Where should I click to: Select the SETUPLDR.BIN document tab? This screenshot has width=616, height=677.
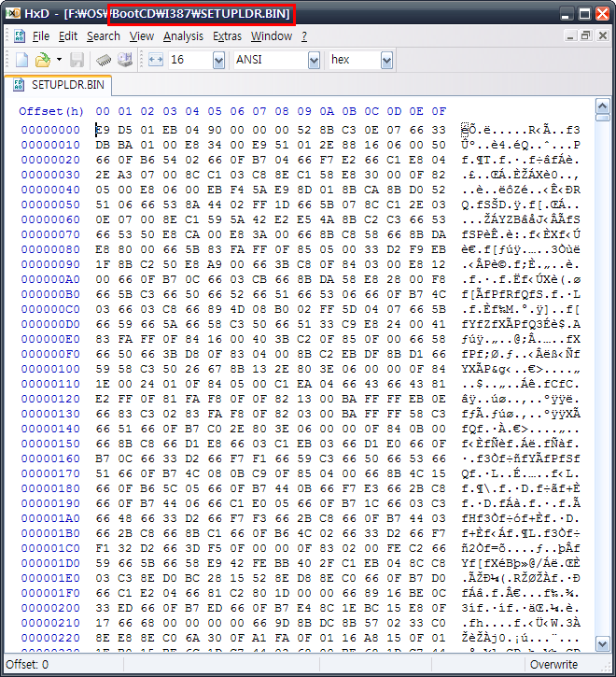(58, 85)
